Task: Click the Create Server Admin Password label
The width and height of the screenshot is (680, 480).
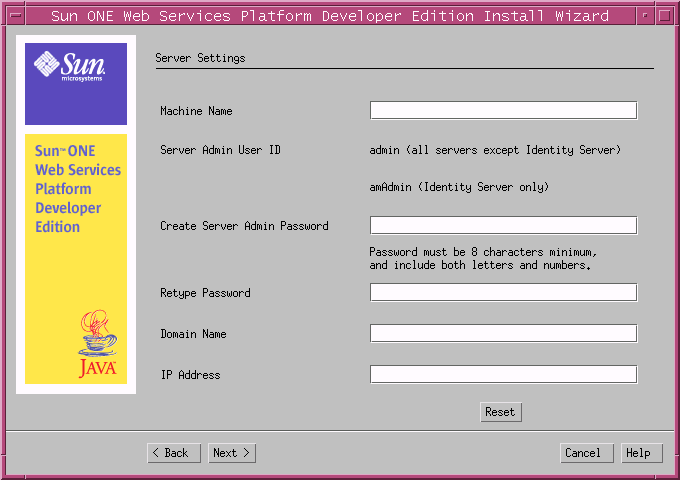Action: (x=244, y=226)
